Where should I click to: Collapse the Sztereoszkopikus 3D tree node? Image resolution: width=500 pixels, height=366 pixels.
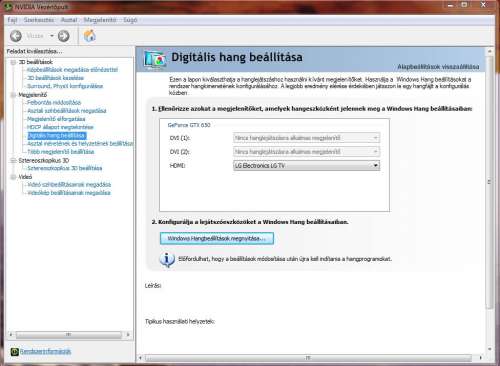13,160
